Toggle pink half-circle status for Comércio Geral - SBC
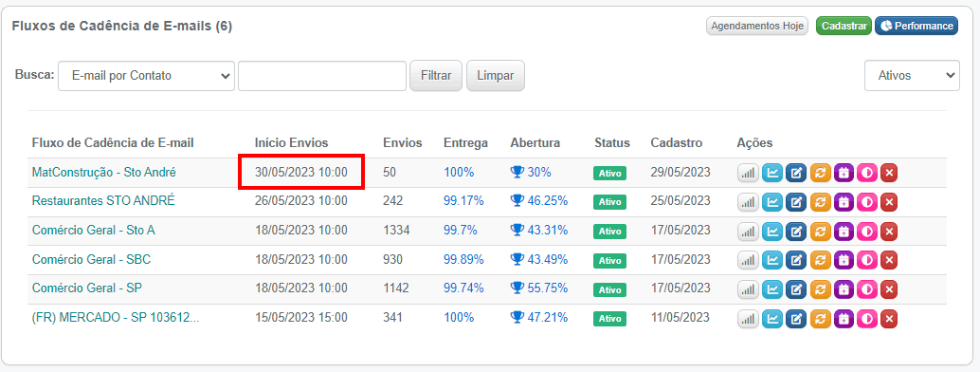Viewport: 980px width, 372px height. [x=866, y=260]
